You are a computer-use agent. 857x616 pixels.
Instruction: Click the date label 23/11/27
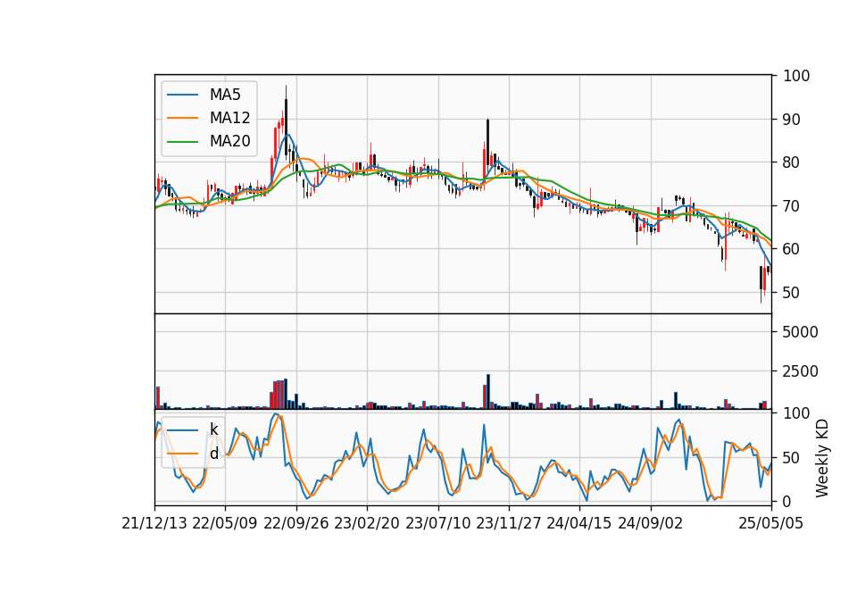[509, 523]
